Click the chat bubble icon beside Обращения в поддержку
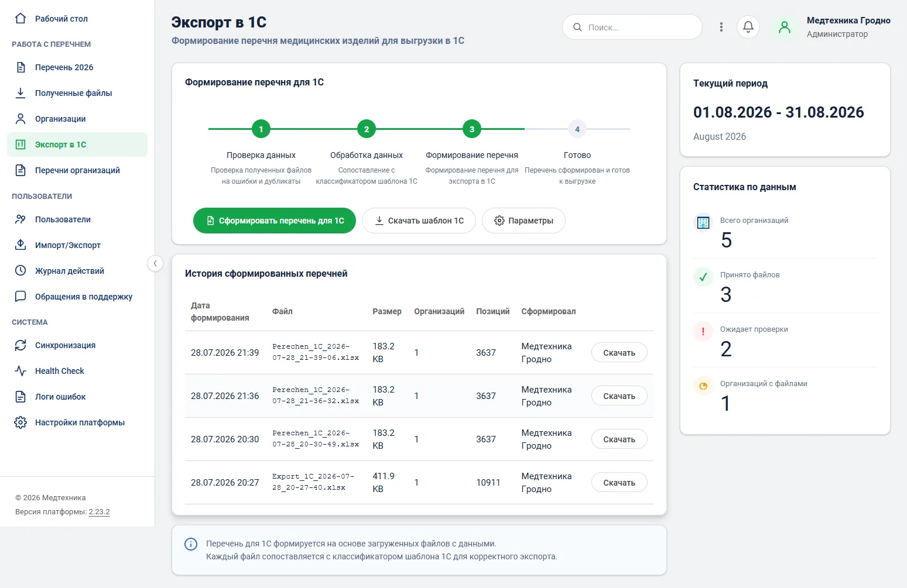 [x=20, y=297]
